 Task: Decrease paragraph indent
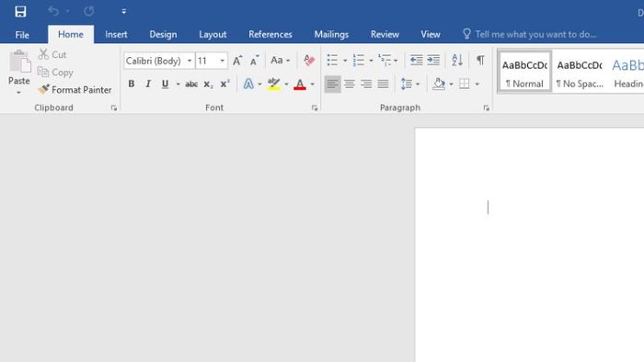pyautogui.click(x=416, y=61)
